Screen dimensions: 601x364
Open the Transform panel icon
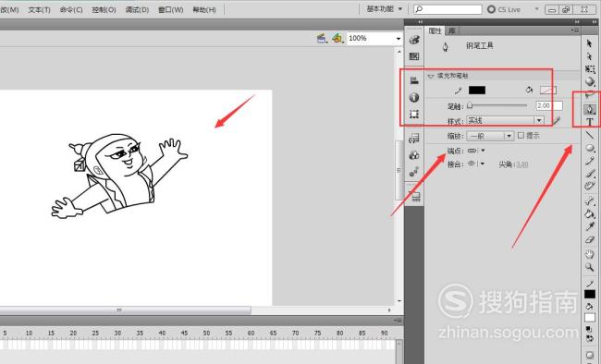(414, 114)
